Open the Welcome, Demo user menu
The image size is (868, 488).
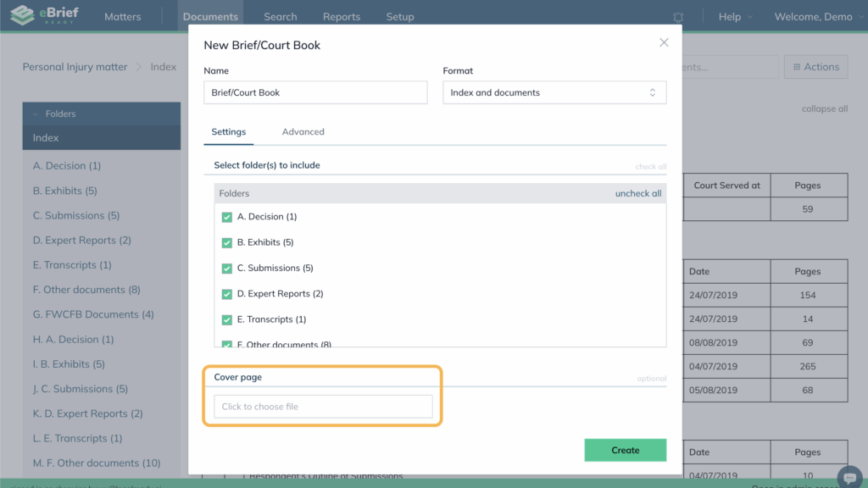coord(817,17)
